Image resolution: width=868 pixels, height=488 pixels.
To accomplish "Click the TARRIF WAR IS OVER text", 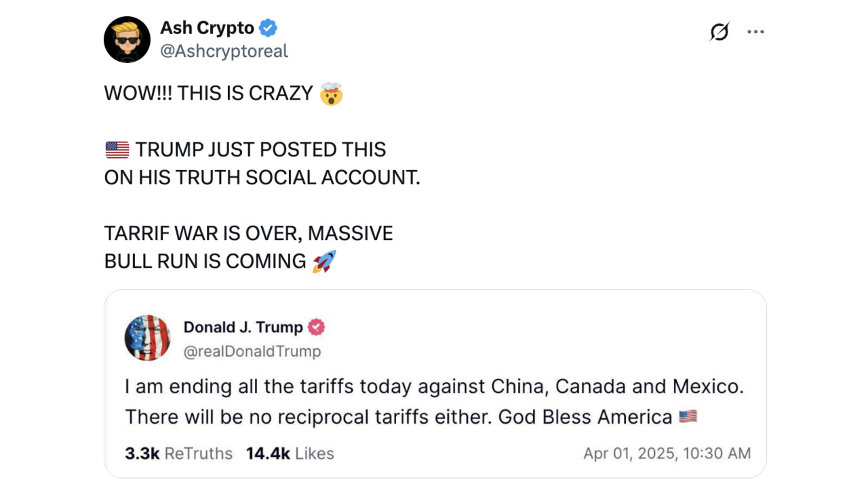I will click(x=203, y=233).
